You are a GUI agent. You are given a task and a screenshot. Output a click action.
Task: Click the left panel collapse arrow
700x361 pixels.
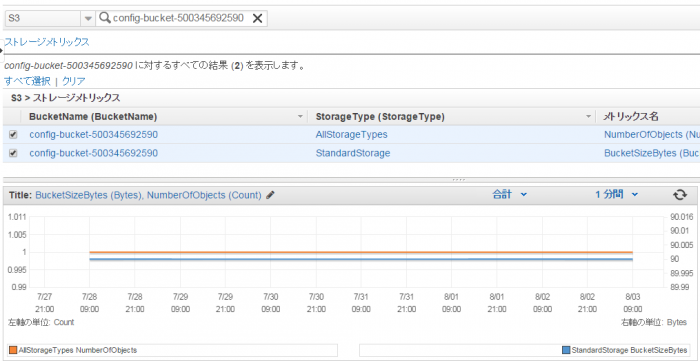pos(1,50)
